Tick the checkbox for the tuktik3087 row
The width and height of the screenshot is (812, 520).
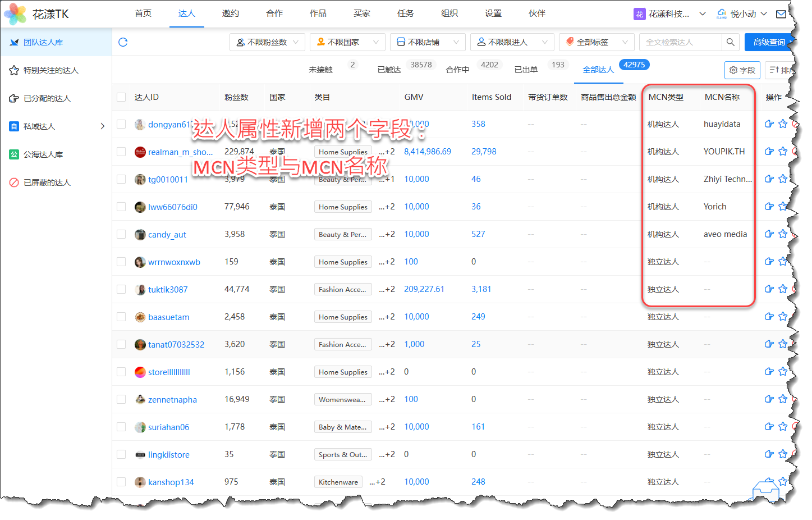[x=121, y=289]
